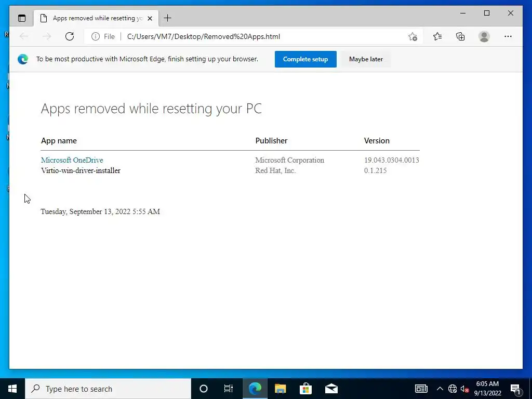
Task: Open File Explorer from taskbar
Action: [280, 389]
